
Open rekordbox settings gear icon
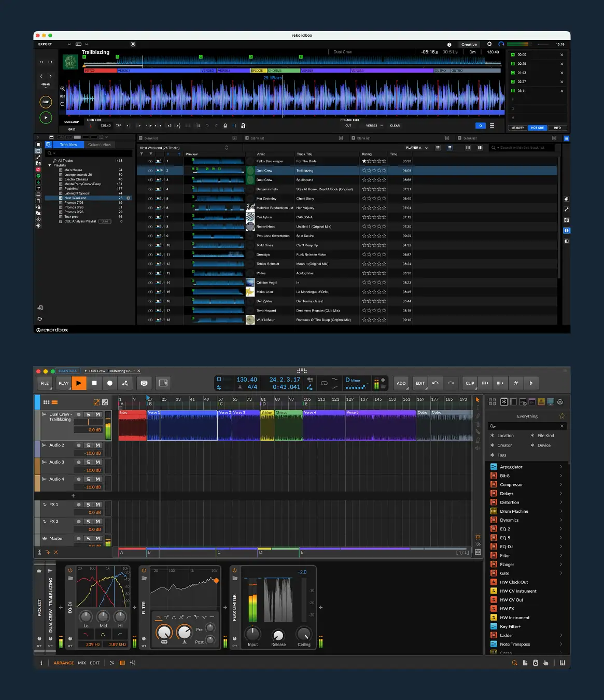pos(489,44)
